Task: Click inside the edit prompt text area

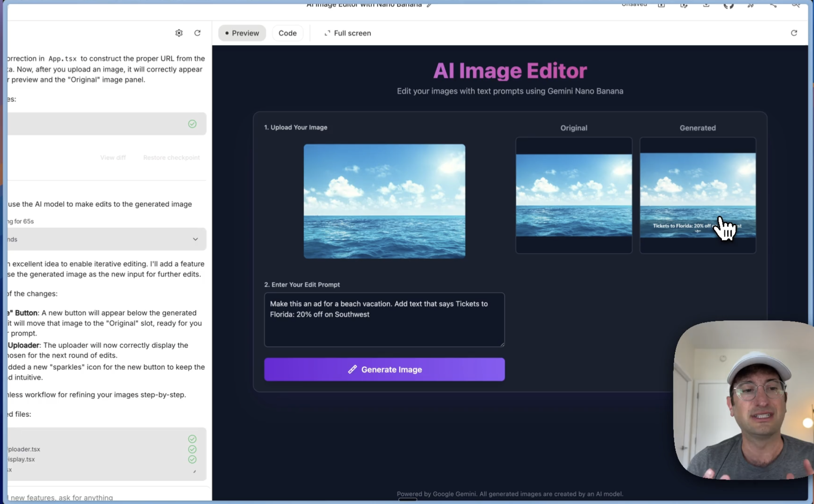Action: click(x=384, y=320)
